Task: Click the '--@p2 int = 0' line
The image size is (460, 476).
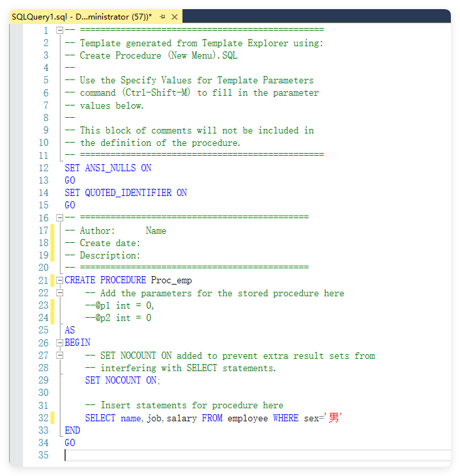Action: coord(118,318)
